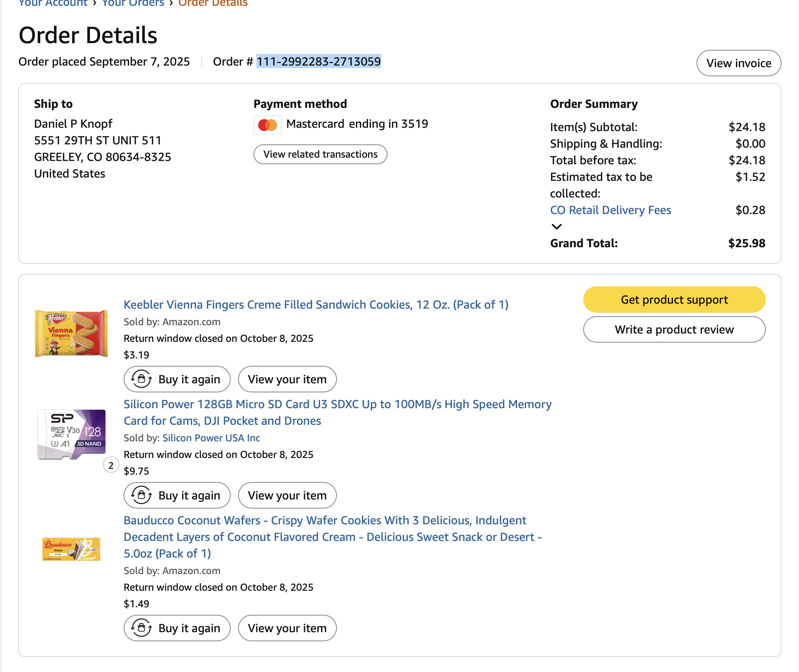
Task: Click the quantity 2 badge on SD card
Action: 111,465
